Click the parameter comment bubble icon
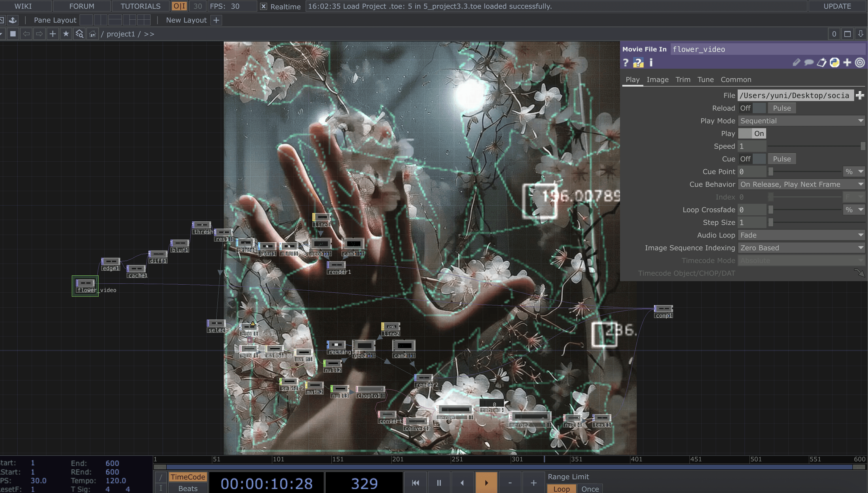This screenshot has width=868, height=493. [809, 63]
